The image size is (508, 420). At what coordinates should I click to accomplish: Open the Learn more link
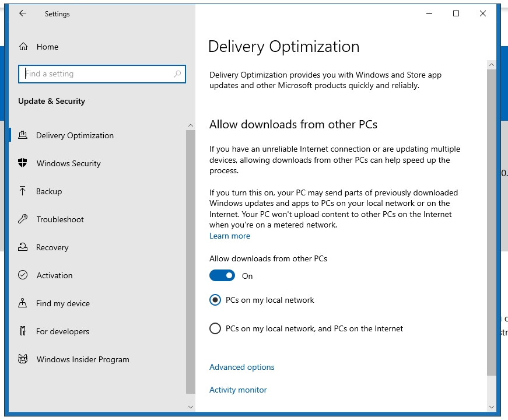[x=230, y=236]
